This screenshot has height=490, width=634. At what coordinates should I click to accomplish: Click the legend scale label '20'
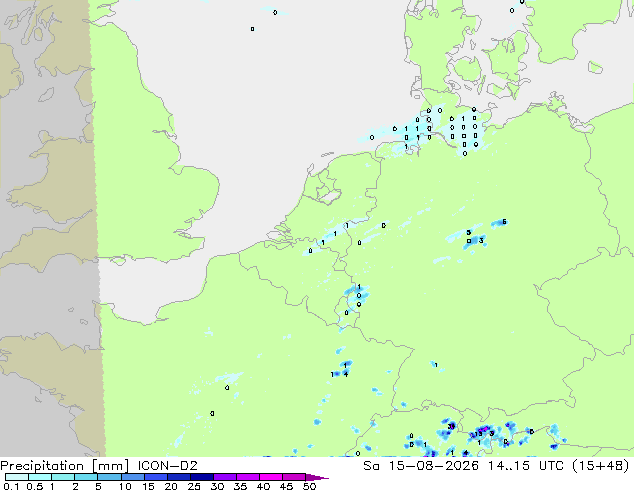171,486
